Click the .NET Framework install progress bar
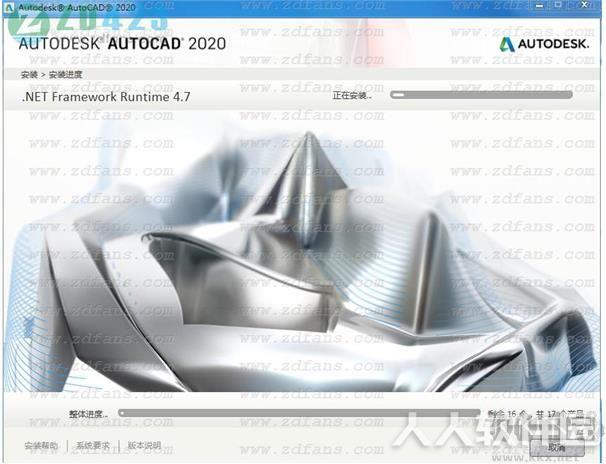The width and height of the screenshot is (606, 464). (x=481, y=95)
